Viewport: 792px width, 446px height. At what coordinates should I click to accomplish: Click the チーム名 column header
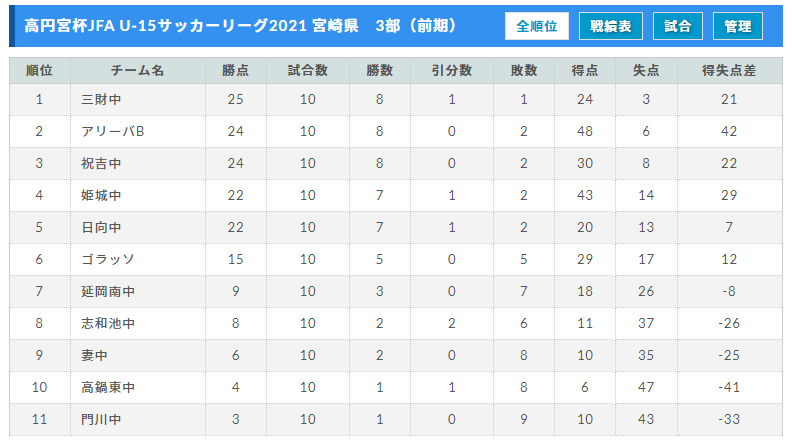tap(138, 71)
